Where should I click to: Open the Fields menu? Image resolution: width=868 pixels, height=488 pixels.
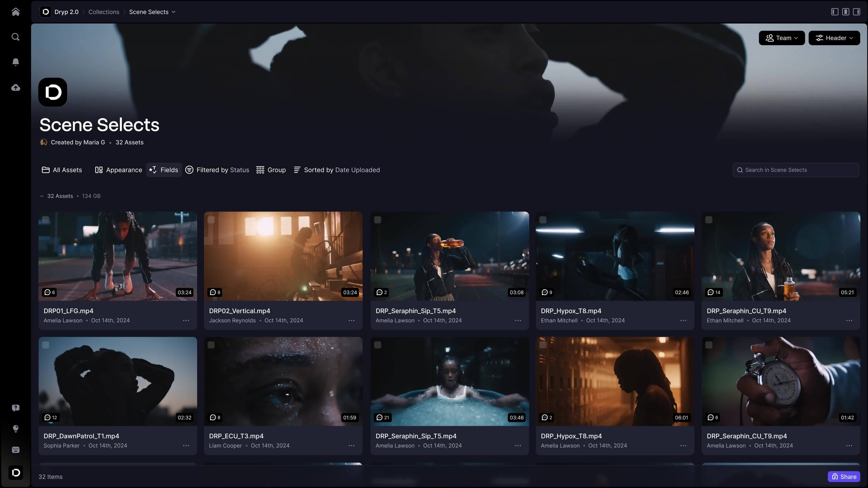(x=164, y=170)
